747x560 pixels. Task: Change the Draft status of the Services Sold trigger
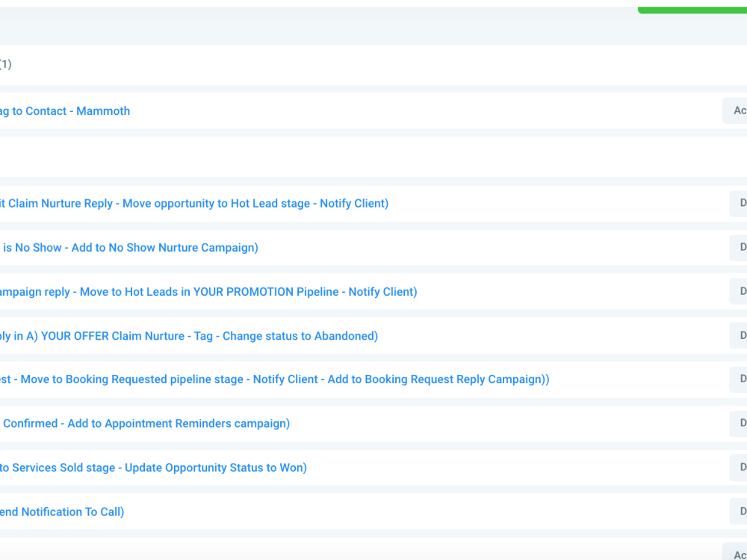pyautogui.click(x=740, y=467)
